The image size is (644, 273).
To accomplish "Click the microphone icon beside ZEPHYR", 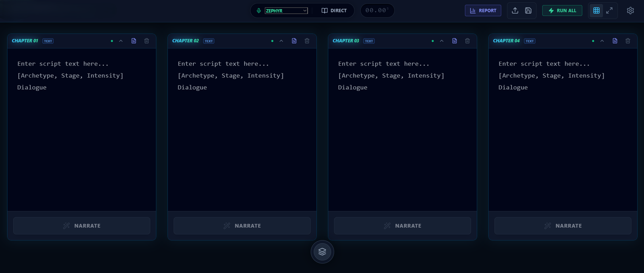I will [x=259, y=11].
